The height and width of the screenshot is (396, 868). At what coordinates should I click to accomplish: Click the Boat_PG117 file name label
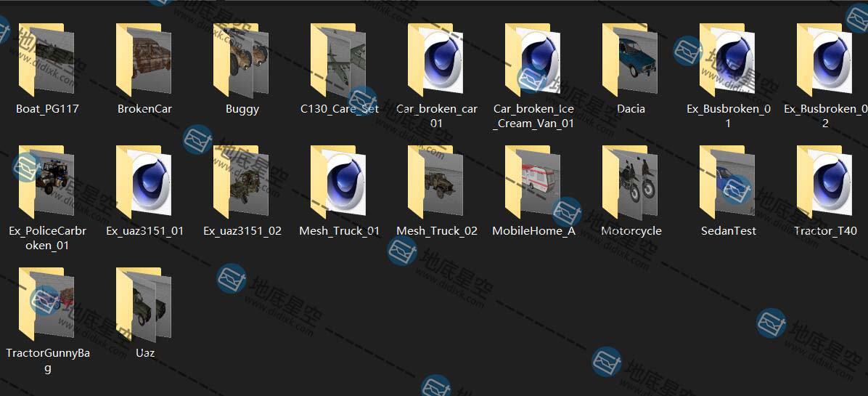pyautogui.click(x=47, y=109)
